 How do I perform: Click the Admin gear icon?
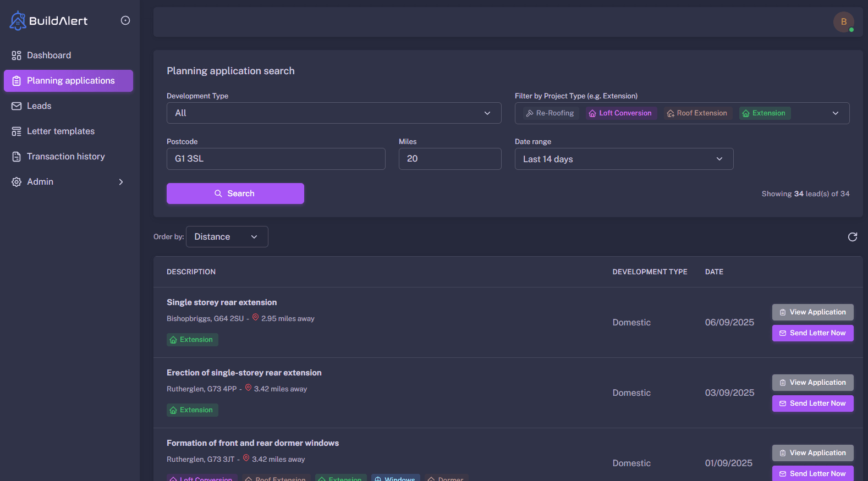tap(17, 182)
